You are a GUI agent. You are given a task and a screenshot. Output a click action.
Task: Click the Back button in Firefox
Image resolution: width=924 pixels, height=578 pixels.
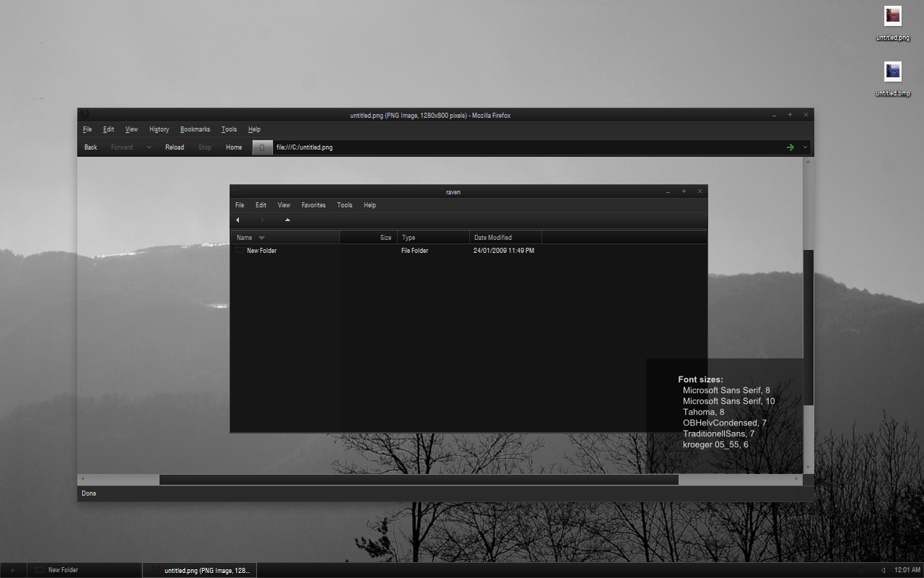90,147
